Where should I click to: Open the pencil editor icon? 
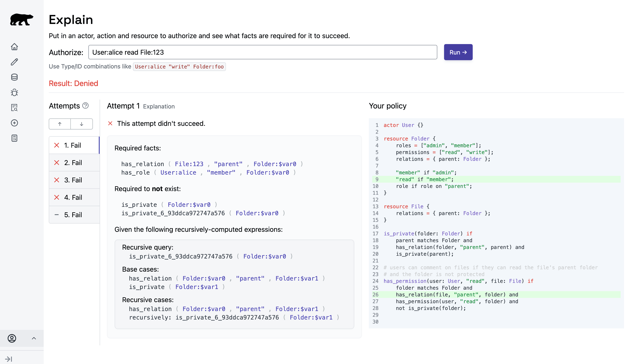click(14, 62)
